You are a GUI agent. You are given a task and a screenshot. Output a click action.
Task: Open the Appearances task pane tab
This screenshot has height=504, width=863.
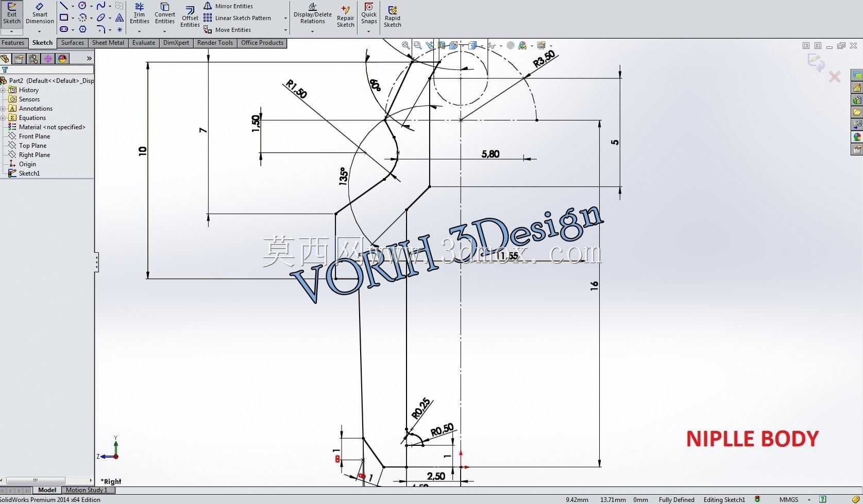click(857, 137)
